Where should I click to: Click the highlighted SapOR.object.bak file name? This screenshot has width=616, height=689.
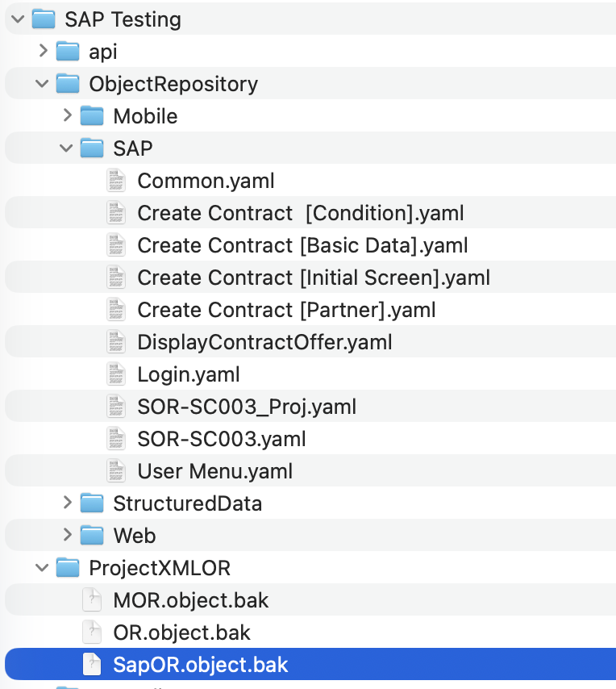[x=201, y=666]
